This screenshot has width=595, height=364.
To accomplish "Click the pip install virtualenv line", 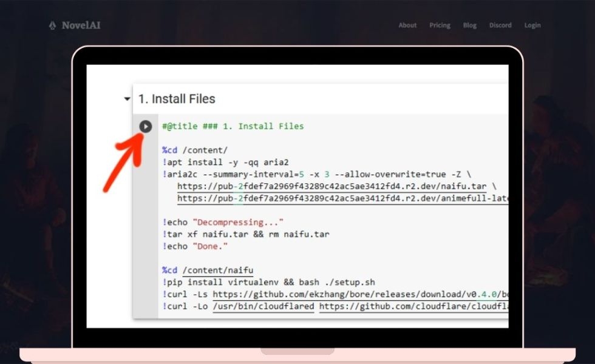I will tap(268, 283).
